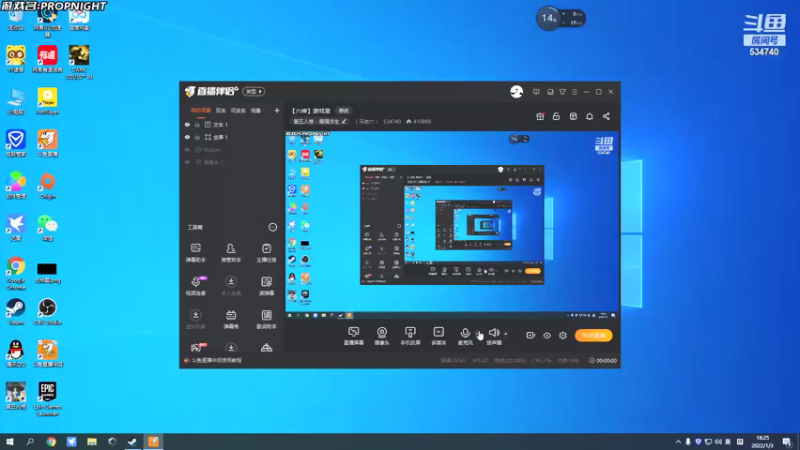Open the 主播任务 toolbox tool
The height and width of the screenshot is (450, 800).
tap(266, 253)
